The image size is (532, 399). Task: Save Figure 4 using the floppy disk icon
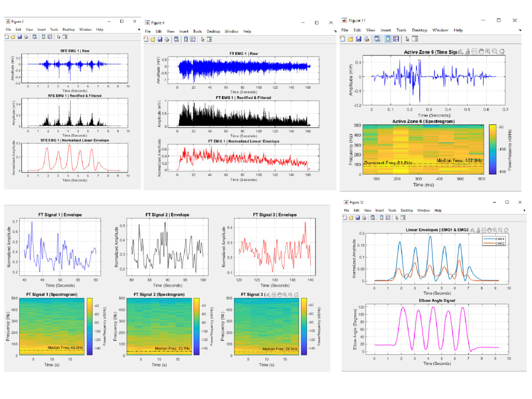pos(160,39)
